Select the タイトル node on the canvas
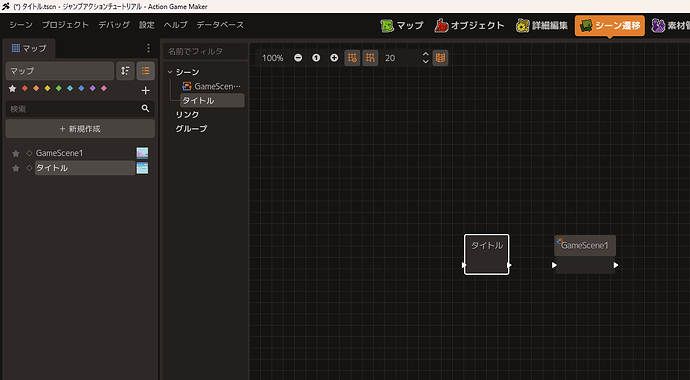 [487, 254]
